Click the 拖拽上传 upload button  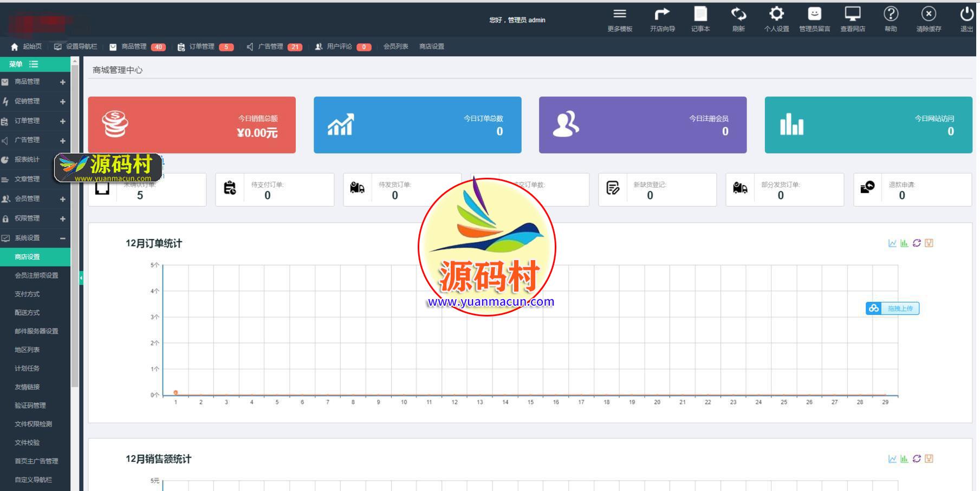(x=892, y=308)
